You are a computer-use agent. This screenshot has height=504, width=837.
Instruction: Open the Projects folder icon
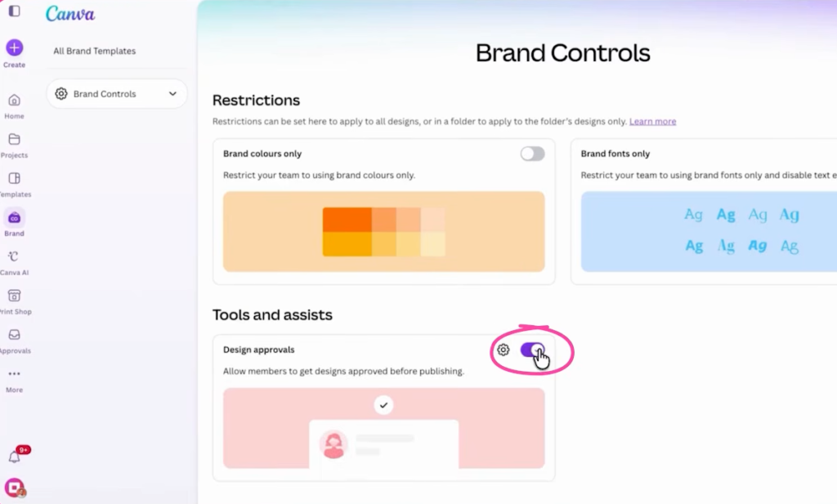coord(15,139)
